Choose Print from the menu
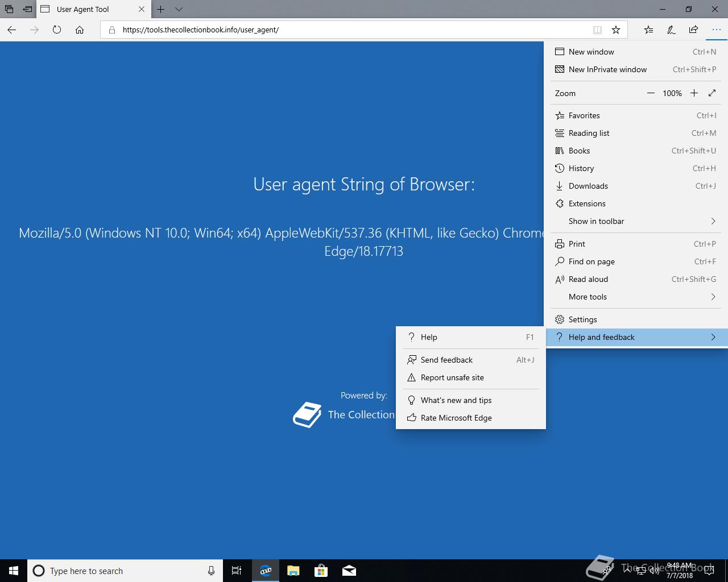 pos(636,244)
